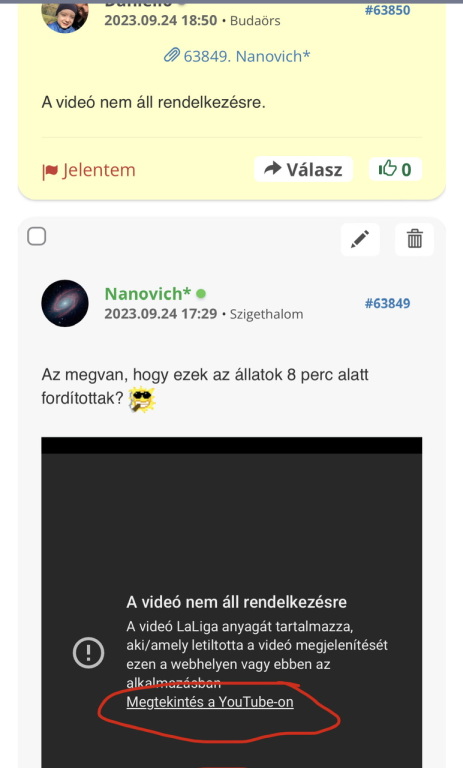This screenshot has width=463, height=768.
Task: Open the Nanovich* username profile
Action: [147, 293]
